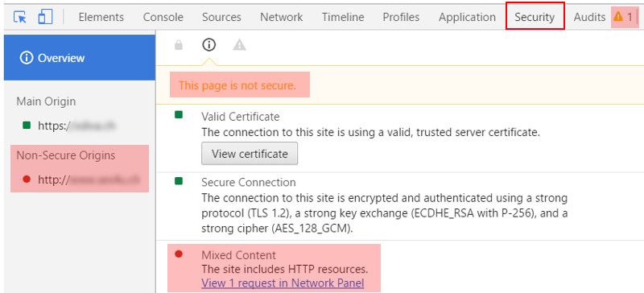Switch to the Console tab
Viewport: 644px width, 293px height.
point(163,17)
